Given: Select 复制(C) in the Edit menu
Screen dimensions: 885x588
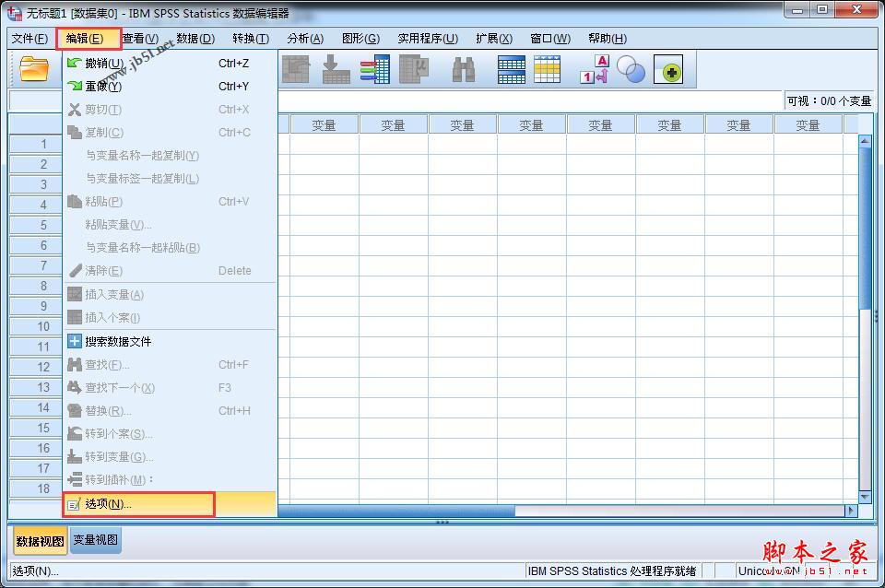Looking at the screenshot, I should tap(170, 133).
